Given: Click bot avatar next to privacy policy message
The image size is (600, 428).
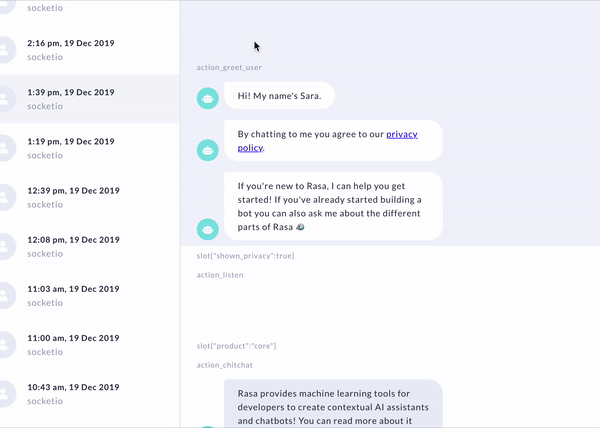Looking at the screenshot, I should pos(207,150).
